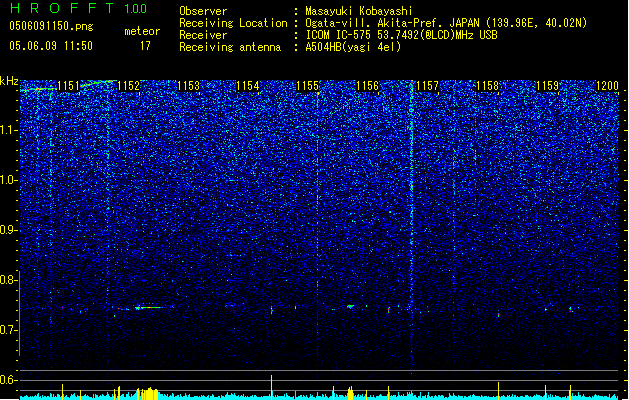629x400 pixels.
Task: Click the 1152 time marker
Action: pyautogui.click(x=128, y=86)
